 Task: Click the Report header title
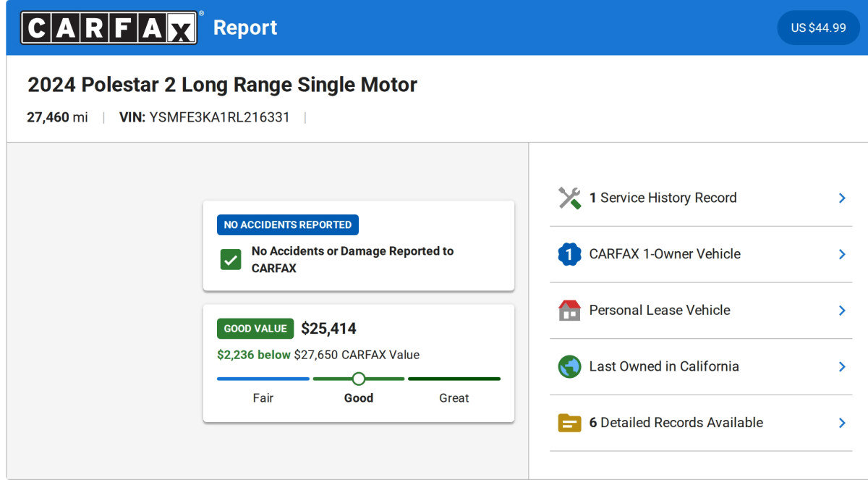point(245,28)
